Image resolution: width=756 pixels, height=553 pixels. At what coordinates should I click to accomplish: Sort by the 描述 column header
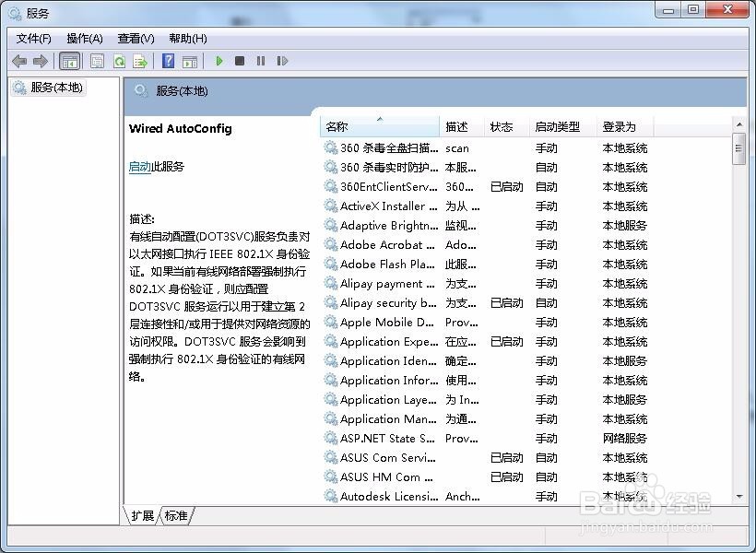461,127
